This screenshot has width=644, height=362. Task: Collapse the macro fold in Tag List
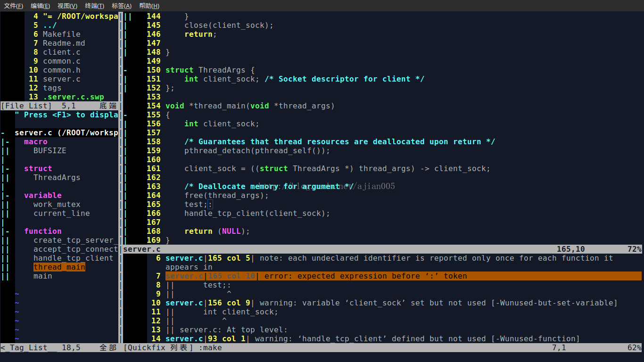pyautogui.click(x=8, y=142)
